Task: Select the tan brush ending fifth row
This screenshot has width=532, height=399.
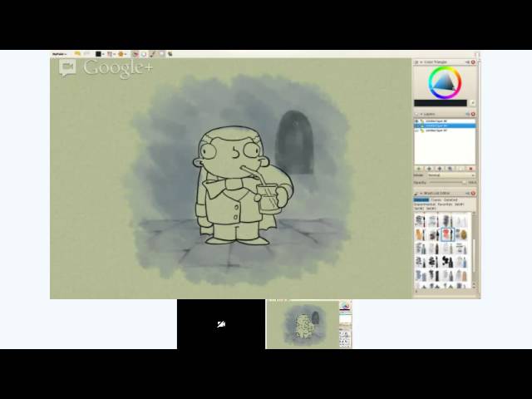Action: pos(461,275)
